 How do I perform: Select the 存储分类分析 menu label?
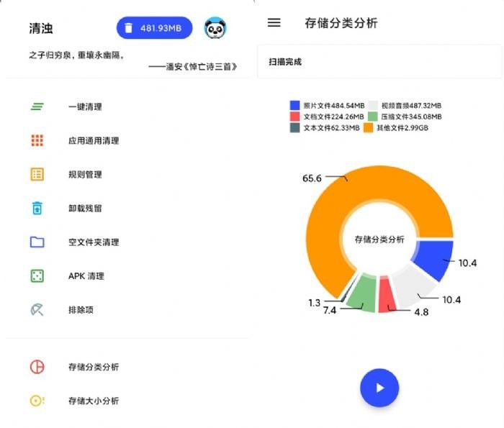coord(94,367)
